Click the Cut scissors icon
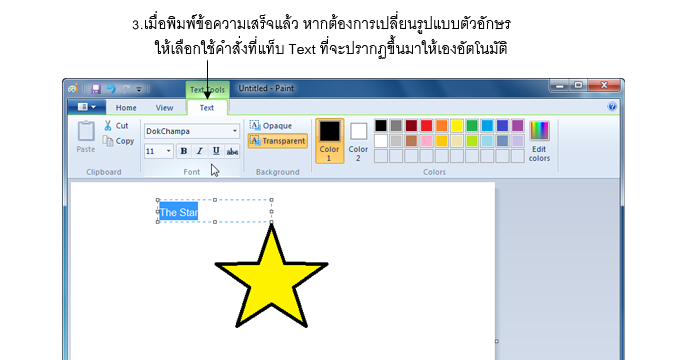 pyautogui.click(x=108, y=126)
